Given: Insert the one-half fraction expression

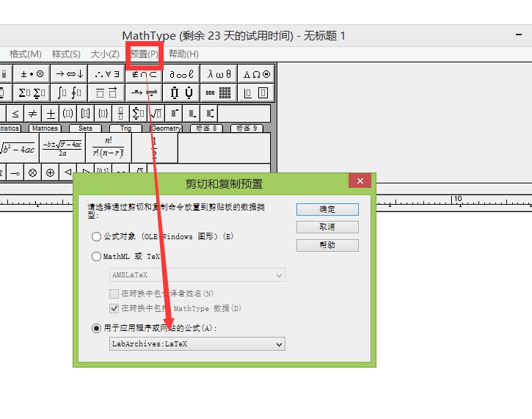Looking at the screenshot, I should pyautogui.click(x=155, y=148).
